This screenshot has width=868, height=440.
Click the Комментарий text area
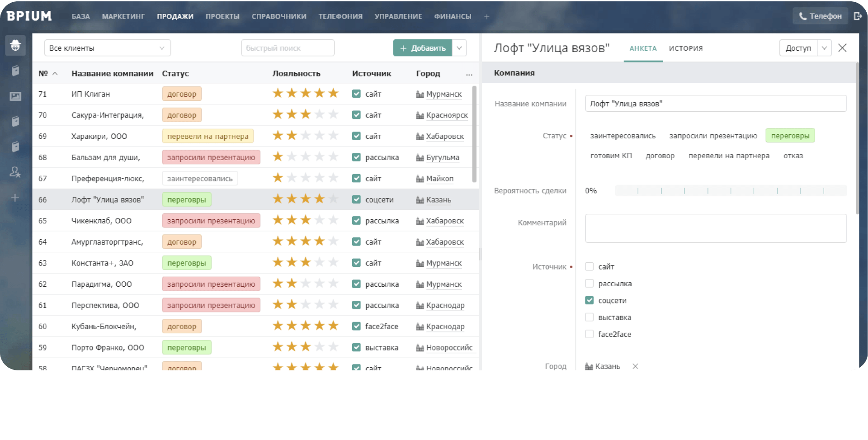click(x=716, y=228)
